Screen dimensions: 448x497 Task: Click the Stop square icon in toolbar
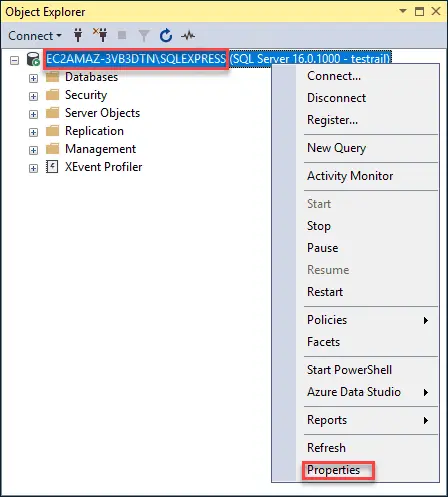[122, 35]
